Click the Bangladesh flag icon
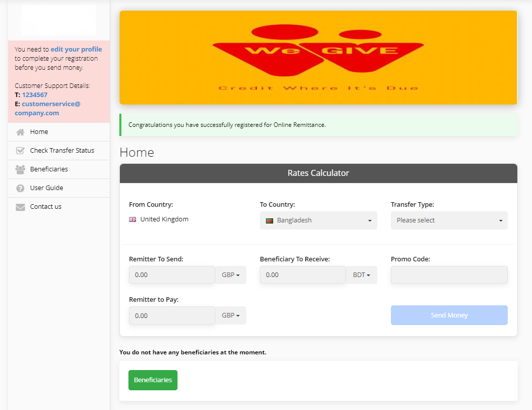Screen dimensions: 532x410 click(270, 221)
